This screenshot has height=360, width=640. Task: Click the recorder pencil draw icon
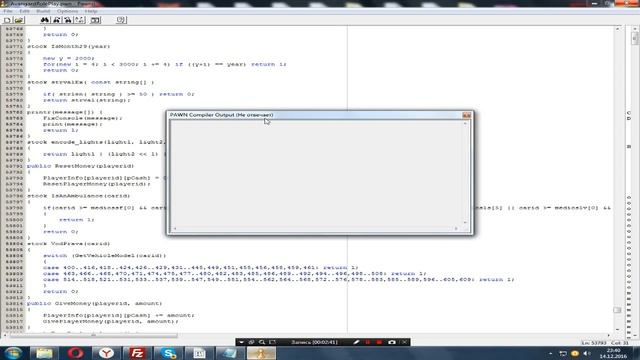click(x=356, y=342)
